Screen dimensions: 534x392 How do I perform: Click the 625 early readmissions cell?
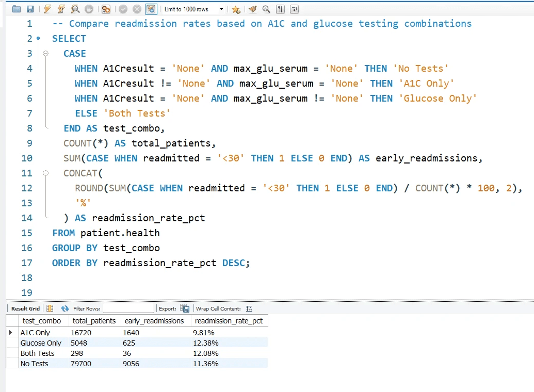tap(155, 343)
